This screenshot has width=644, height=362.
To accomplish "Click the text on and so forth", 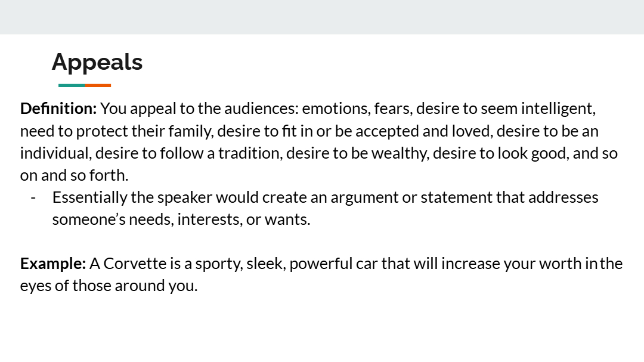I will coord(75,175).
